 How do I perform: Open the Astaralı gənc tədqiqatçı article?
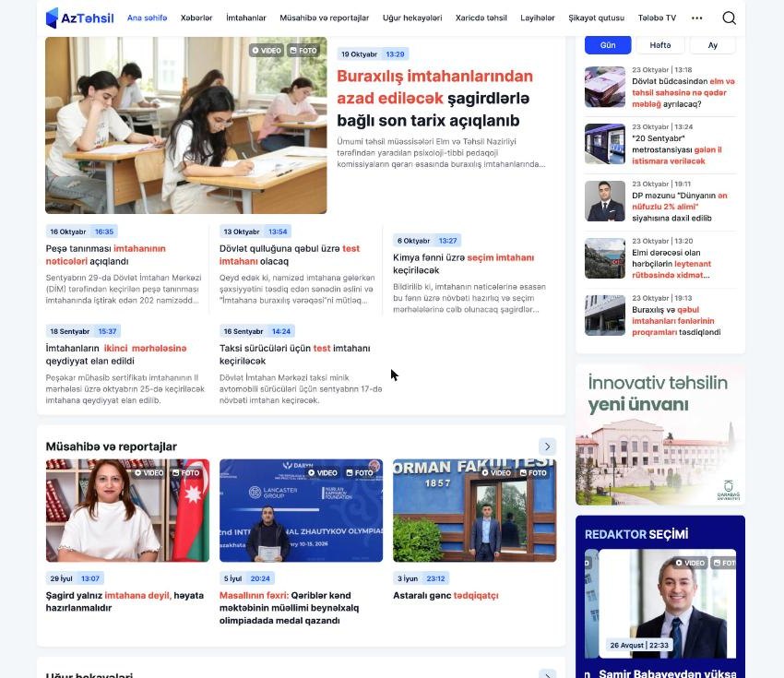point(445,596)
